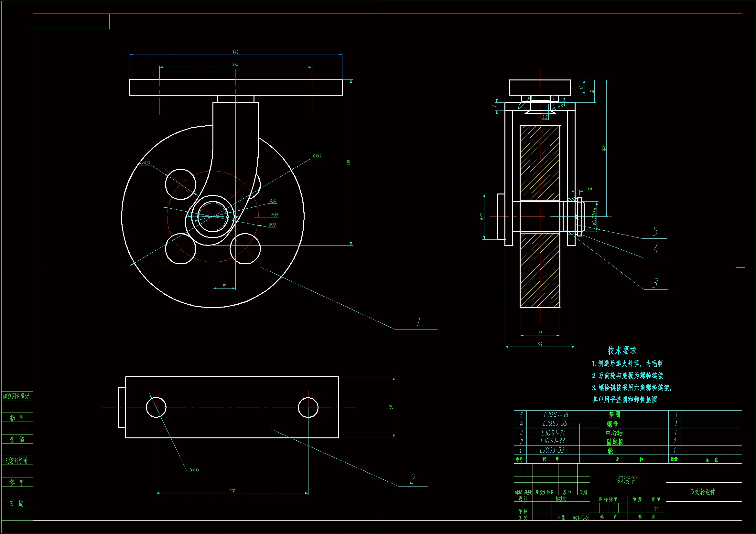756x534 pixels.
Task: Click the 2xø13 hole callout label
Action: (194, 469)
